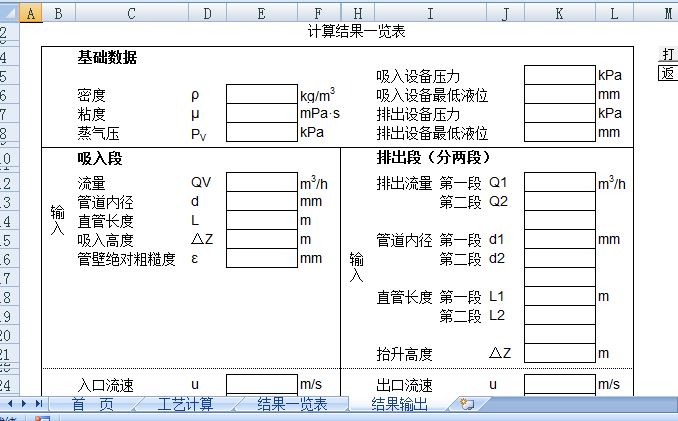Select row 6 header
Viewport: 678px width, 421px height.
click(x=10, y=94)
